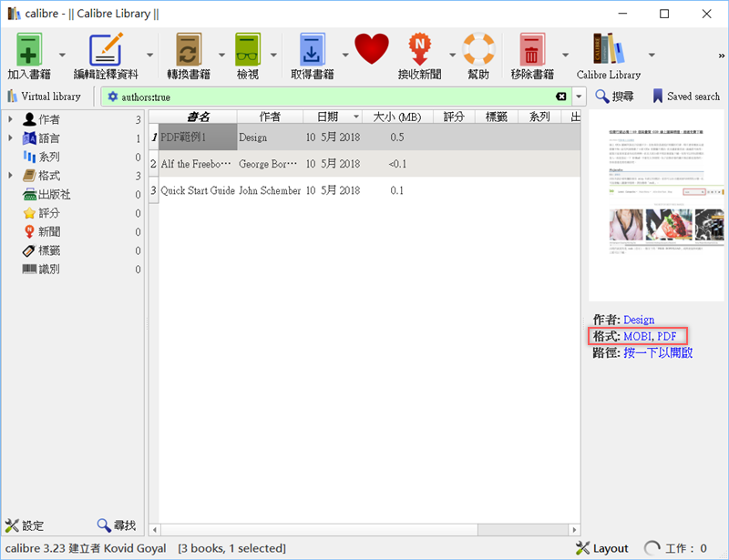This screenshot has width=729, height=560.
Task: Open the MOBI format link
Action: pyautogui.click(x=637, y=336)
